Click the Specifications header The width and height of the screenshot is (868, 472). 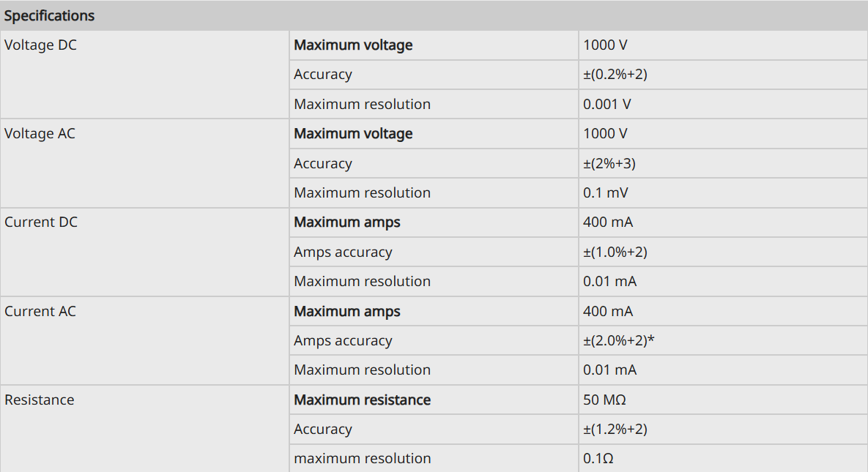click(49, 15)
